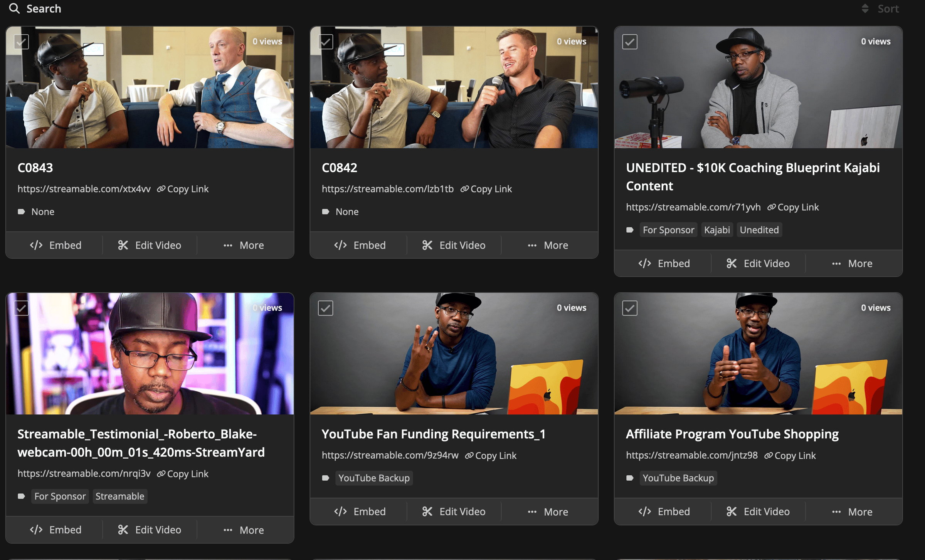Click Edit Video on the Affiliate Program card
The height and width of the screenshot is (560, 925).
tap(758, 512)
